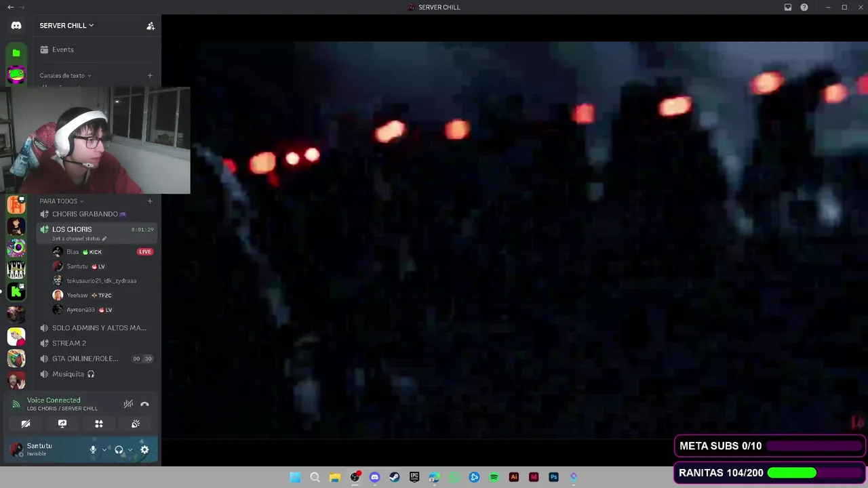This screenshot has height=488, width=868.
Task: Open Adobe Illustrator from the taskbar
Action: pos(514,477)
